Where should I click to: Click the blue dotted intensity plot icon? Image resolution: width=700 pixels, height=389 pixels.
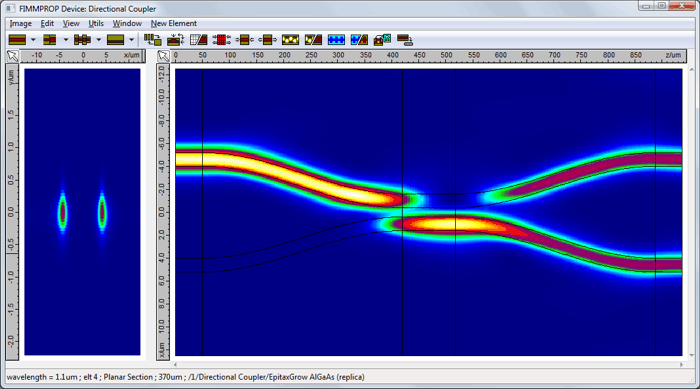click(x=336, y=40)
